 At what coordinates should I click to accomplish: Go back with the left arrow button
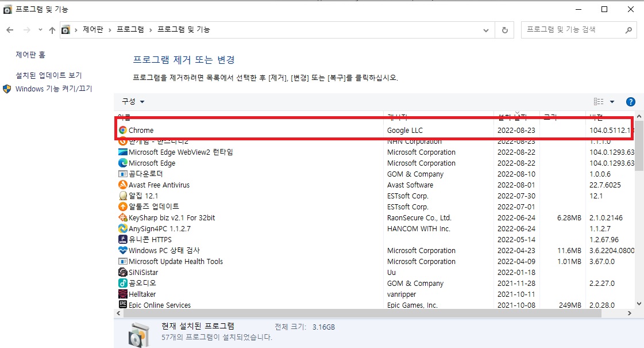[x=10, y=29]
